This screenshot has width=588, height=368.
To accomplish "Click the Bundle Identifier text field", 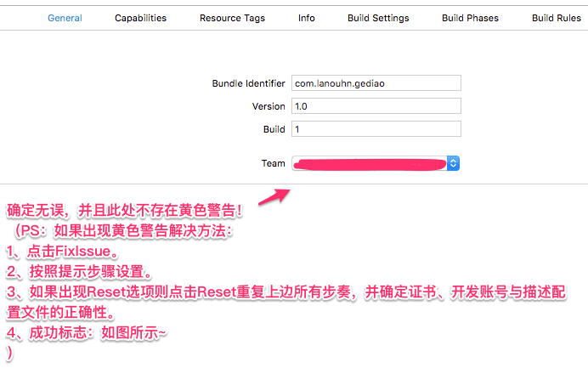I will [376, 83].
